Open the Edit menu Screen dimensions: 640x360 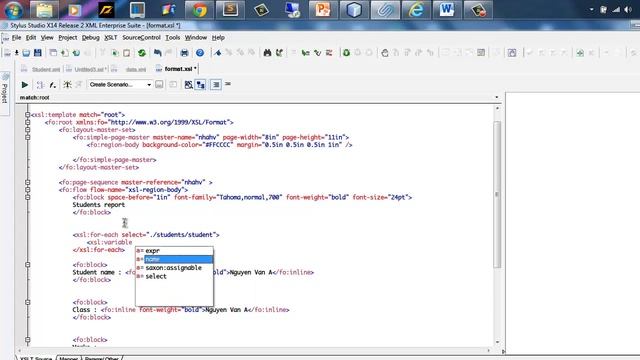pyautogui.click(x=31, y=38)
